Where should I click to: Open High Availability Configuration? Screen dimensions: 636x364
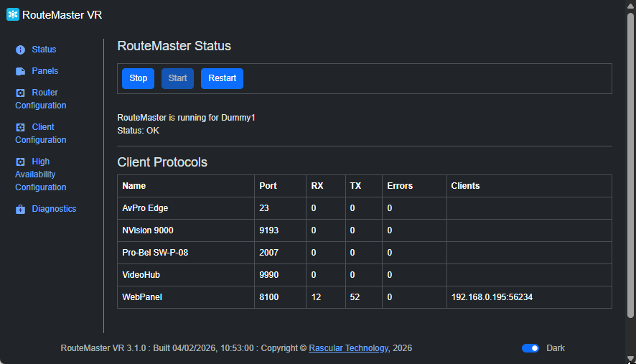[41, 174]
